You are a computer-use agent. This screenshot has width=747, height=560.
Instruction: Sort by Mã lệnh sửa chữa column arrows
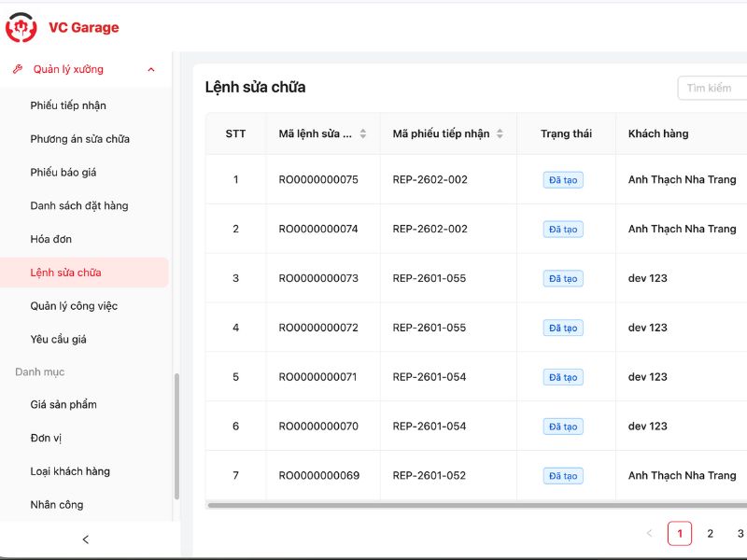tap(363, 133)
